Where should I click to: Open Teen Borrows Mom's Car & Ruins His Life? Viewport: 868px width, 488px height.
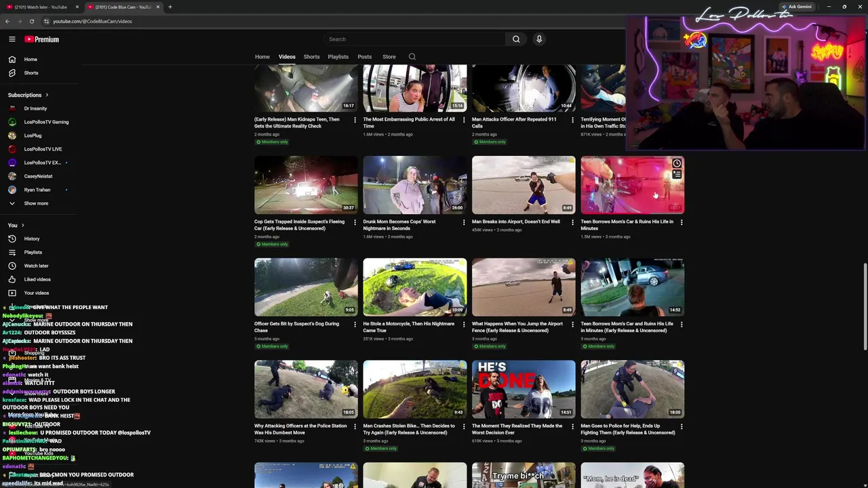pyautogui.click(x=627, y=225)
